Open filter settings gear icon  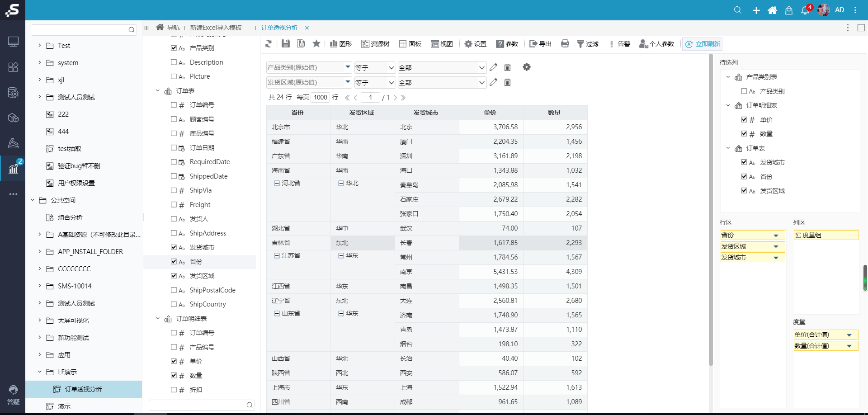527,67
